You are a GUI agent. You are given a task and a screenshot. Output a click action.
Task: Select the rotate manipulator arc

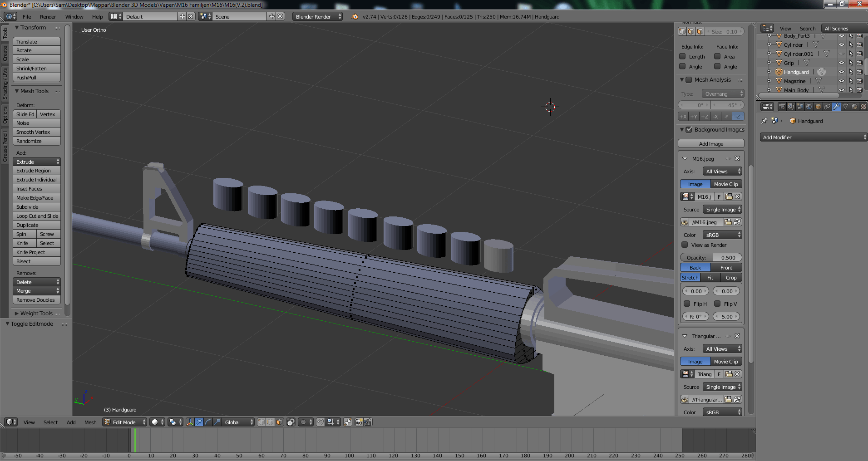[208, 422]
